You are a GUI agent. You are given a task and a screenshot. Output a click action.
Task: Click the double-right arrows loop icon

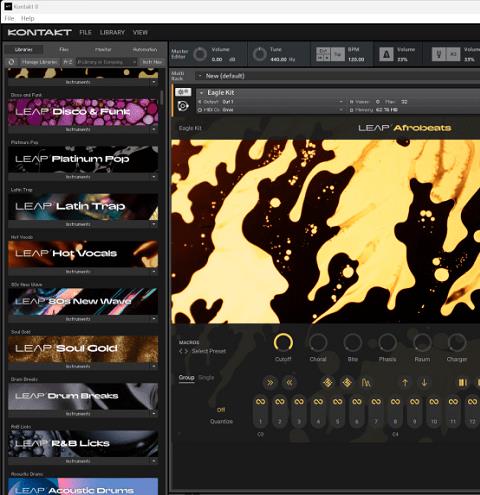tap(269, 383)
